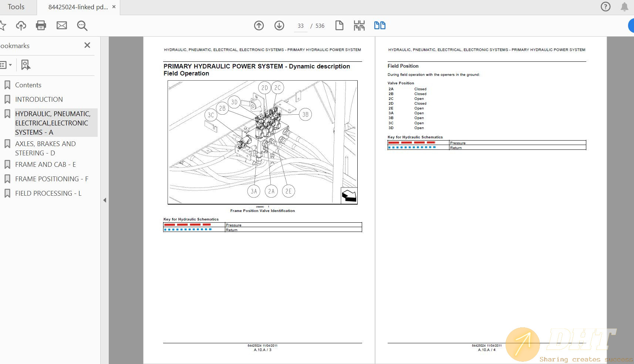Click the Field Operation subheading

186,73
